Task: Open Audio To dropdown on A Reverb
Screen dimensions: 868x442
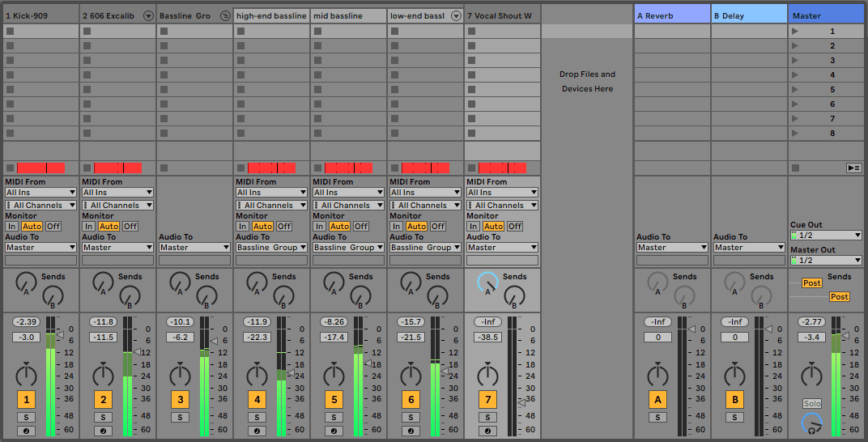Action: [673, 247]
